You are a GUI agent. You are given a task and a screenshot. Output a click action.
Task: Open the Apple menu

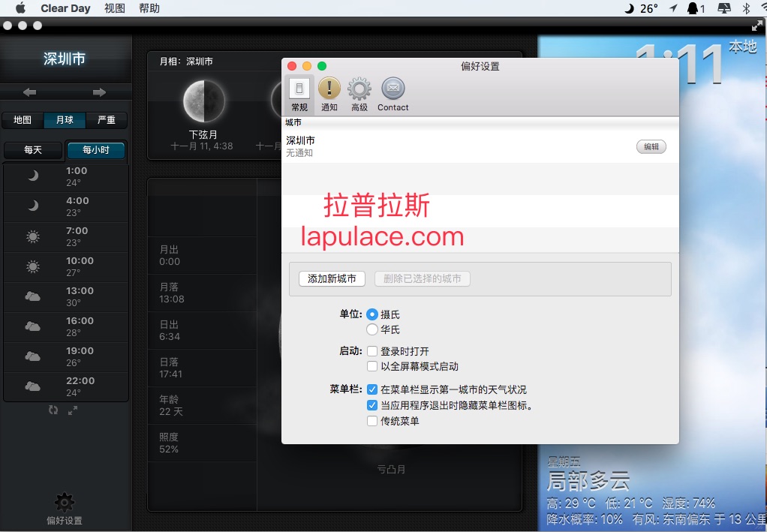coord(20,8)
